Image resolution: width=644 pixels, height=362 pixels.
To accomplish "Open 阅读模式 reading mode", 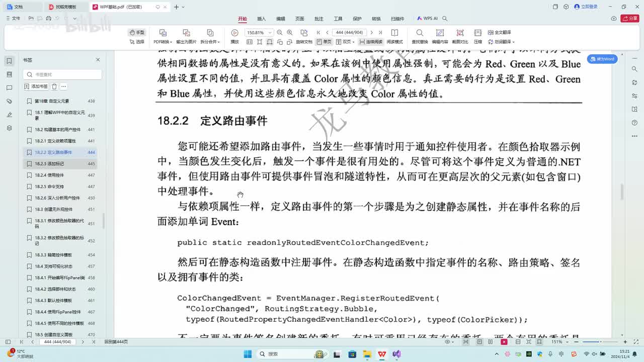I will (394, 37).
